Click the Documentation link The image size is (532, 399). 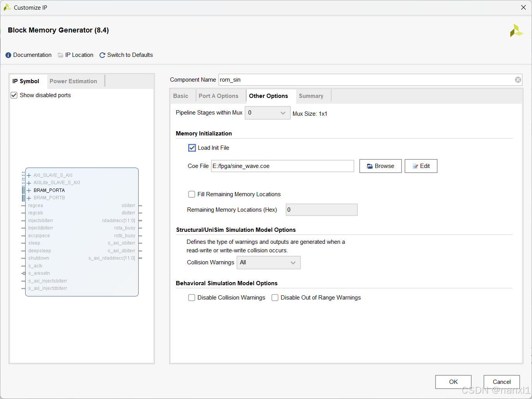point(32,55)
